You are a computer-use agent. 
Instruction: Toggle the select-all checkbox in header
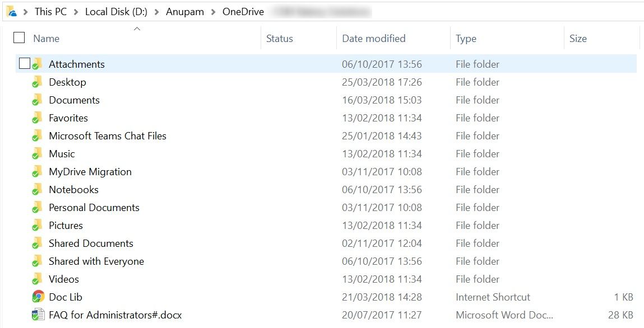click(19, 38)
